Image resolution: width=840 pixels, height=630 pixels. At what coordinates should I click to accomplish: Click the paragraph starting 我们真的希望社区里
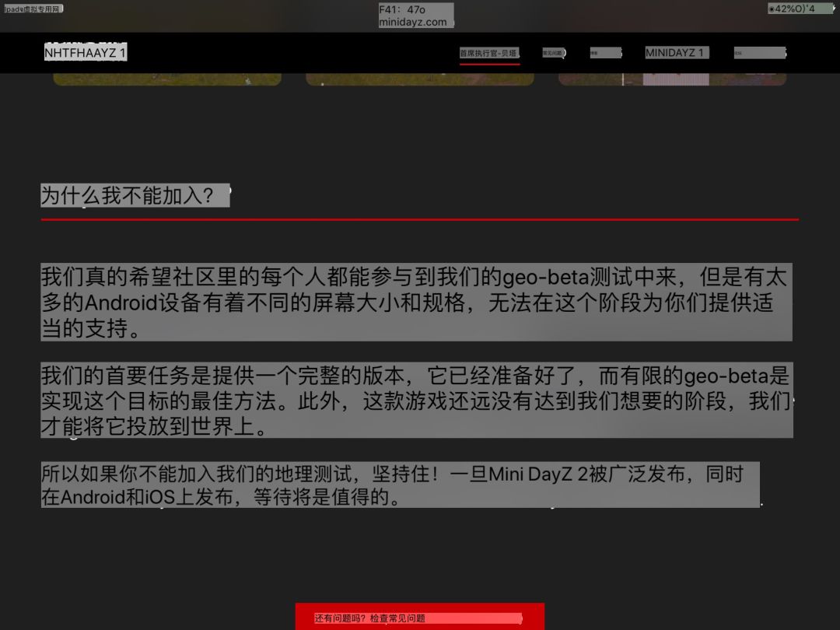[416, 302]
